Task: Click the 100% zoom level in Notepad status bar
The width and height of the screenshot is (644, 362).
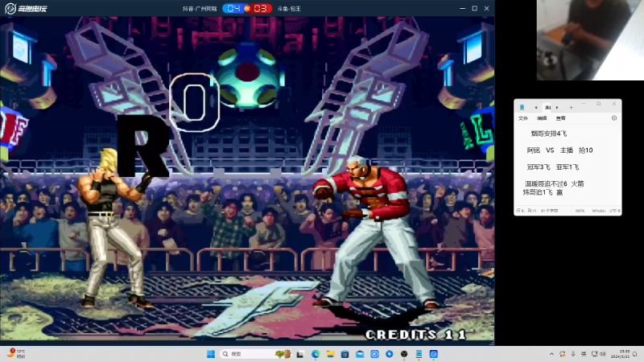Action: click(x=580, y=211)
